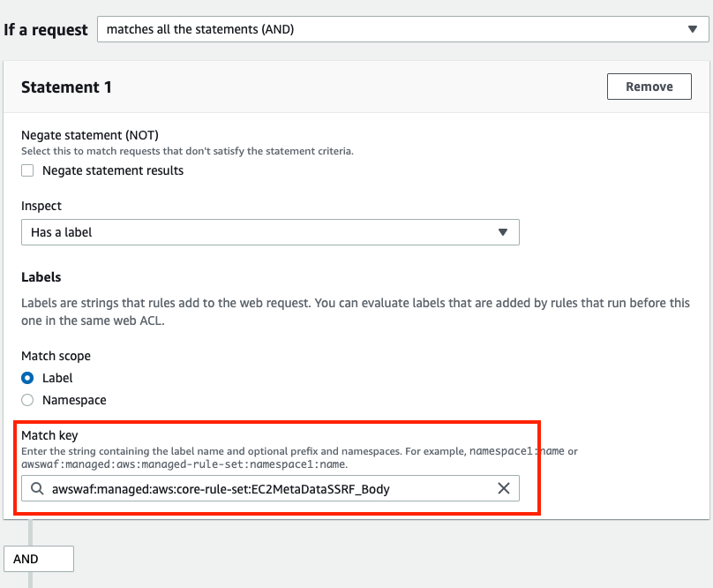Clear the Match key field with the X icon
Screen dimensions: 713x588
[504, 488]
